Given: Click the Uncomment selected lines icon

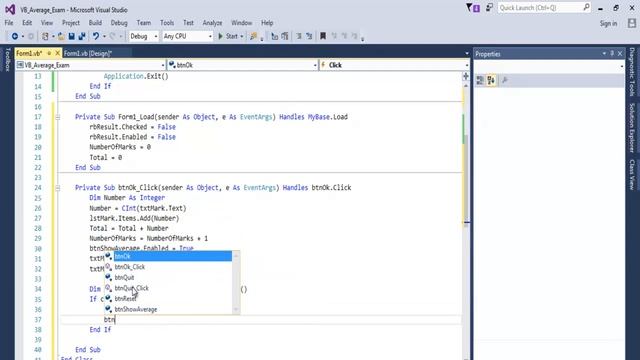Looking at the screenshot, I should click(285, 36).
